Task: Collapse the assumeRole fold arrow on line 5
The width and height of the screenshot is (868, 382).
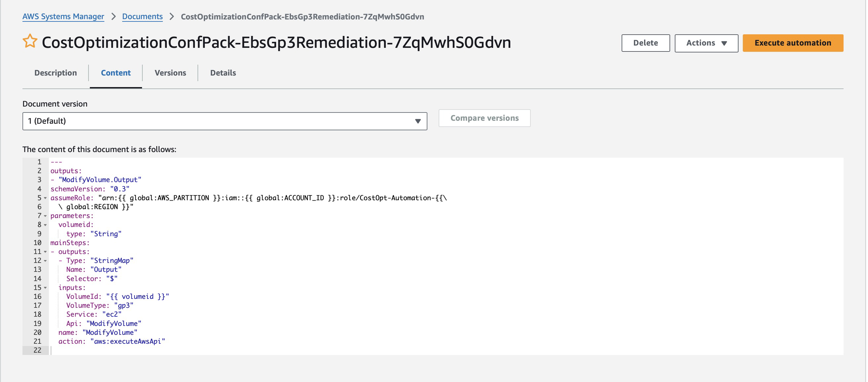Action: (x=46, y=198)
